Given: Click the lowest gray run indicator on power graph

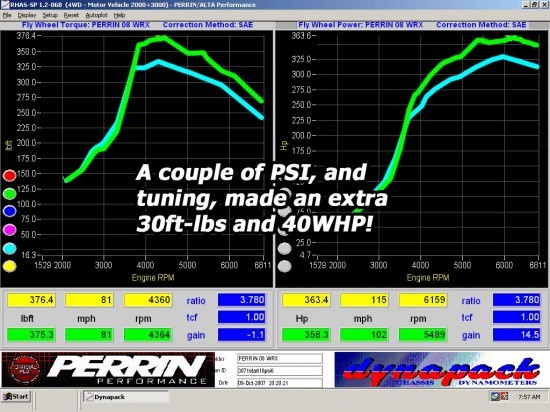Looking at the screenshot, I should point(284,266).
